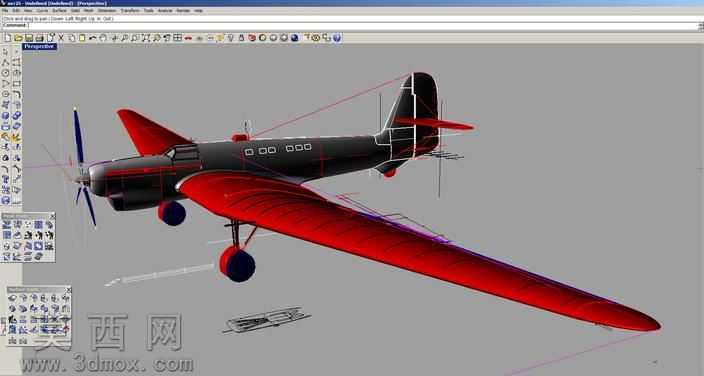Viewport: 704px width, 376px height.
Task: Open the Solid menu
Action: (x=75, y=10)
